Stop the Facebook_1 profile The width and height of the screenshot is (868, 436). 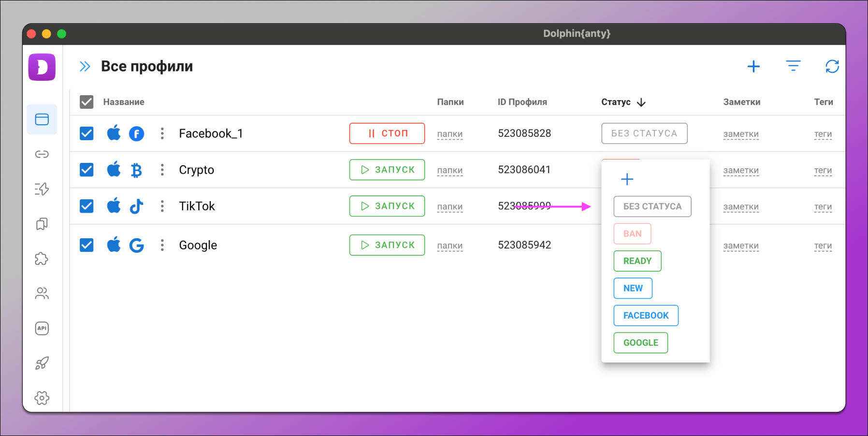pyautogui.click(x=387, y=133)
